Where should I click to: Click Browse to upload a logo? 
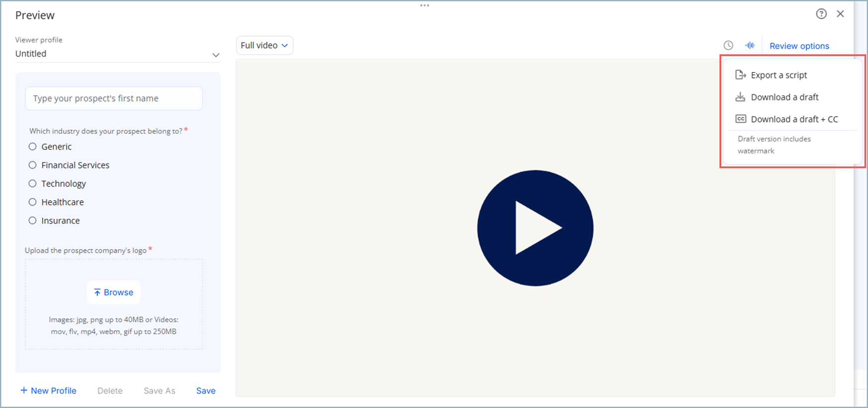click(113, 292)
